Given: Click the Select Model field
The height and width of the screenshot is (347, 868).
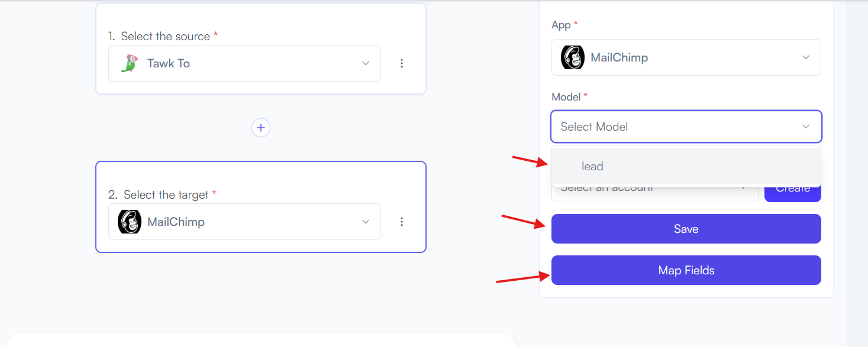Looking at the screenshot, I should coord(686,127).
